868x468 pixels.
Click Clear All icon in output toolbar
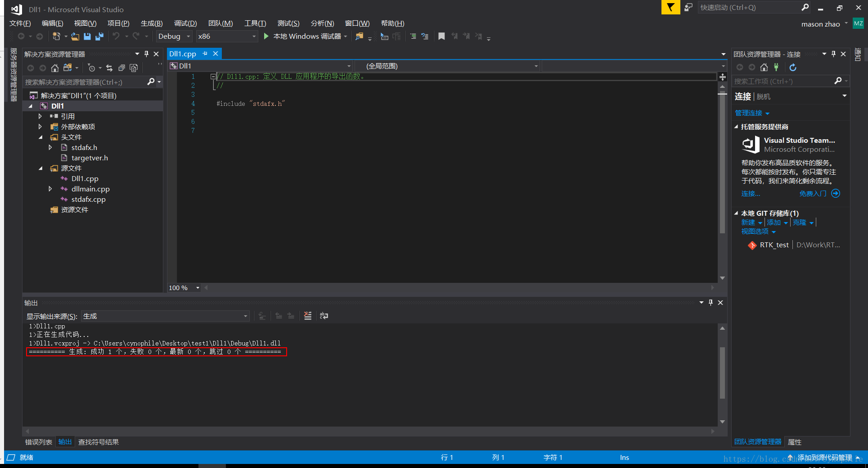click(x=308, y=316)
